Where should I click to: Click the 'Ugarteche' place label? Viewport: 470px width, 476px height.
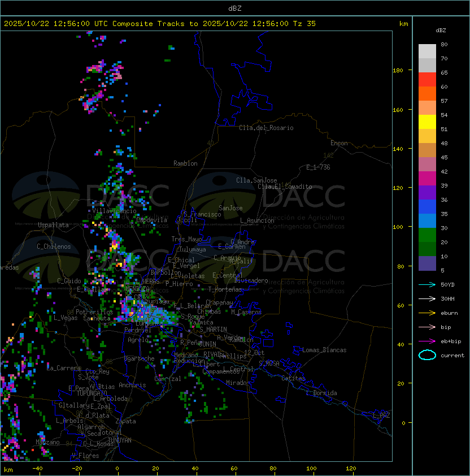pyautogui.click(x=140, y=358)
